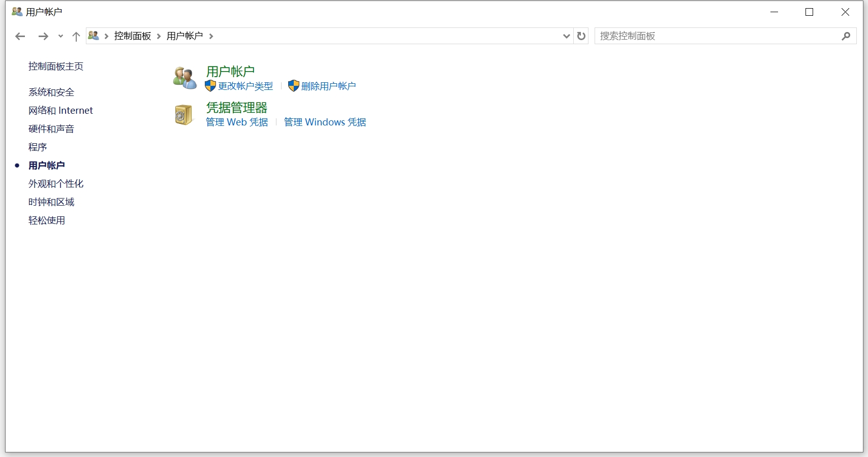
Task: Click inside the 搜索控制面板 search box
Action: [x=711, y=36]
